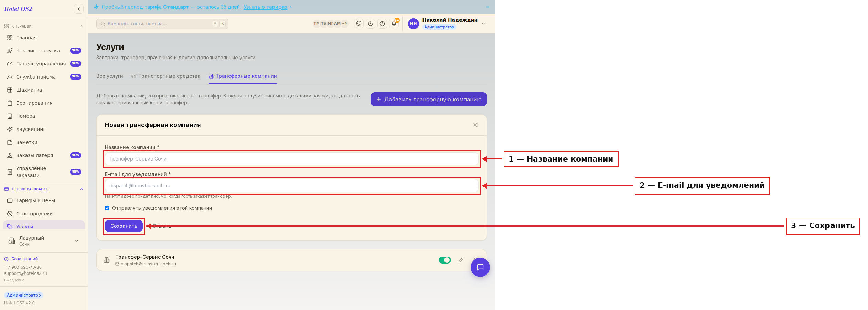
Task: Click the +7 903 690-73-88 phone number
Action: coord(23,267)
